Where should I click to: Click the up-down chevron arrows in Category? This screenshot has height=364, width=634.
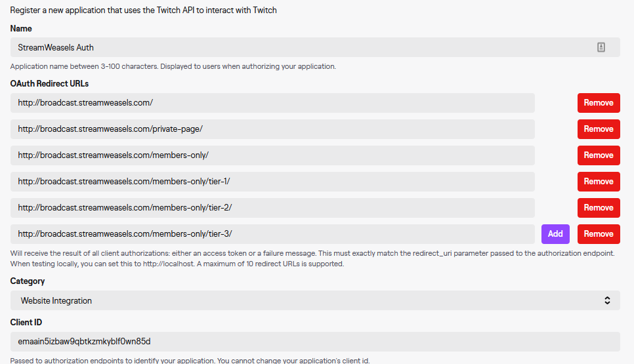point(607,300)
